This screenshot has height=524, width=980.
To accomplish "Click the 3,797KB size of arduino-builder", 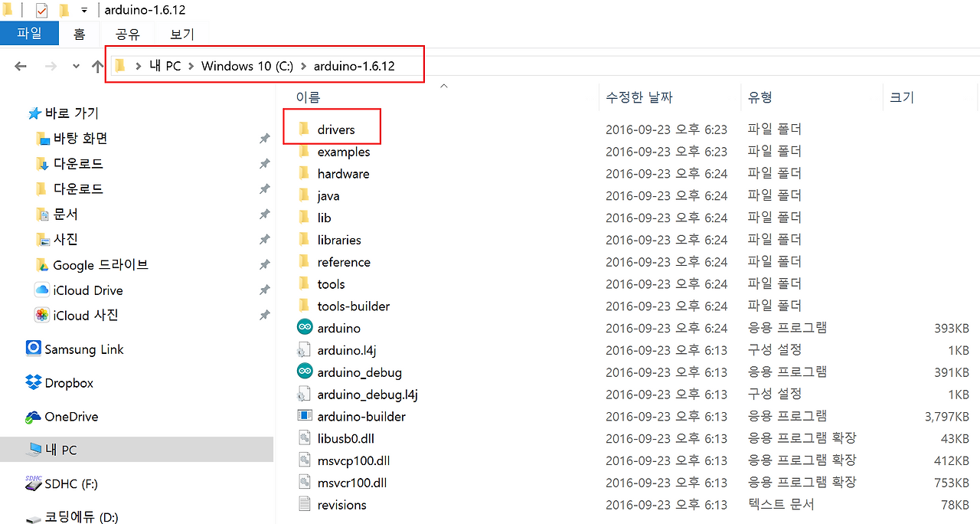I will (946, 417).
